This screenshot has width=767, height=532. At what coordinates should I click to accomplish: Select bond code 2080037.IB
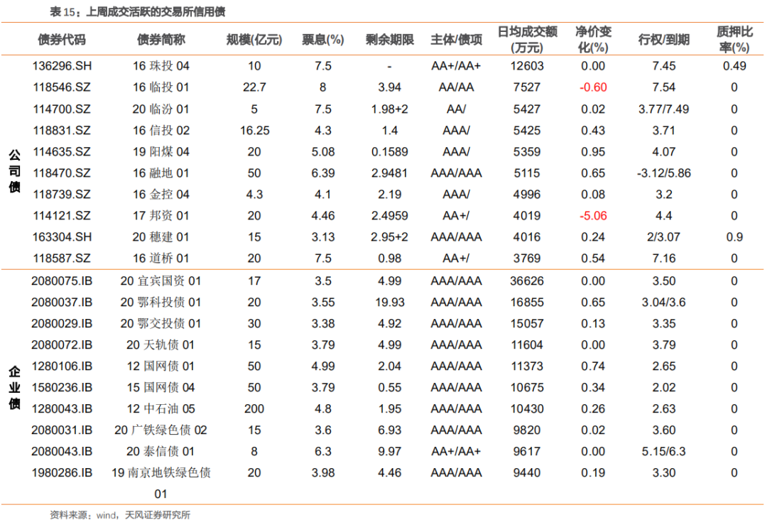tap(62, 303)
